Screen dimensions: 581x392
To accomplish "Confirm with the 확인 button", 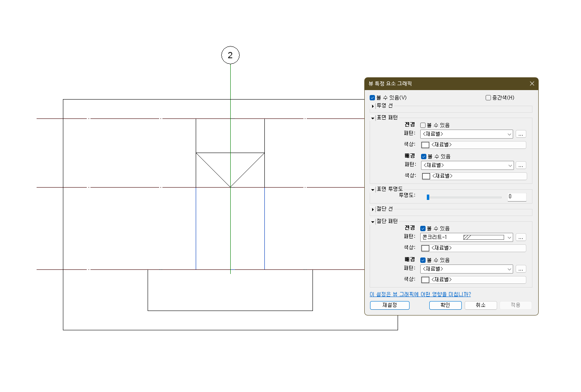I will (445, 305).
